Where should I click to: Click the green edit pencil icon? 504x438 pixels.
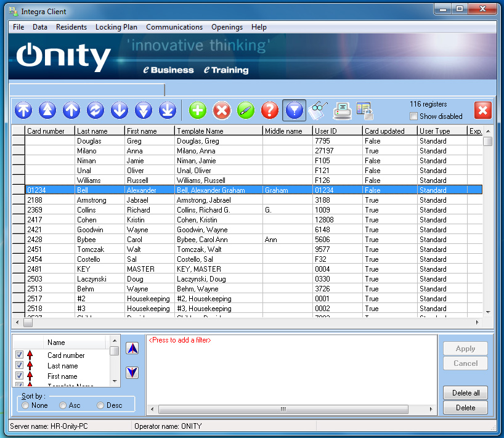(246, 110)
